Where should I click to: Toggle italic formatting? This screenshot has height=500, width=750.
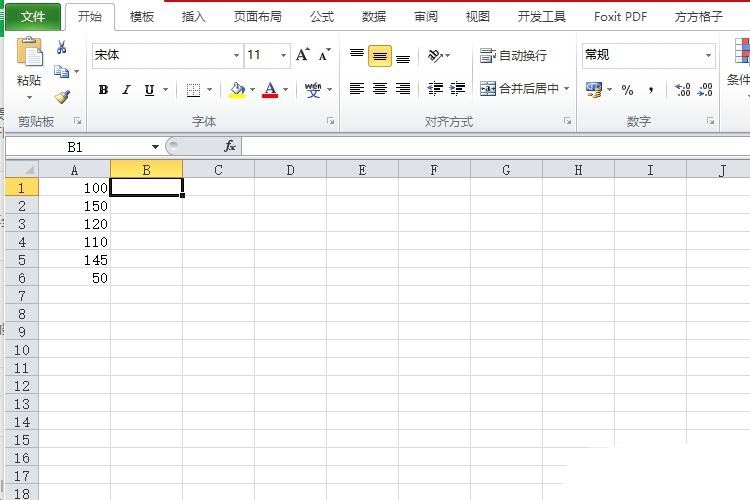126,89
